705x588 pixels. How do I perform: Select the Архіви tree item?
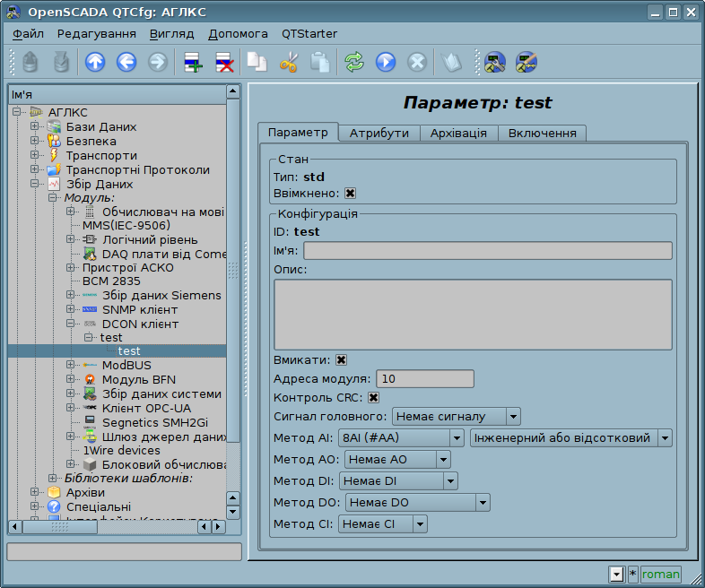[x=85, y=492]
